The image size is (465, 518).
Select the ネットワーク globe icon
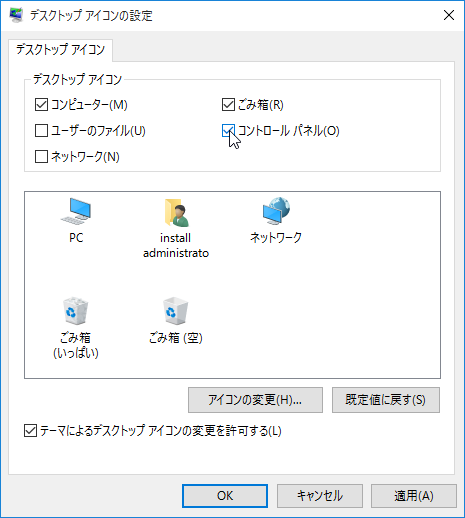(276, 211)
